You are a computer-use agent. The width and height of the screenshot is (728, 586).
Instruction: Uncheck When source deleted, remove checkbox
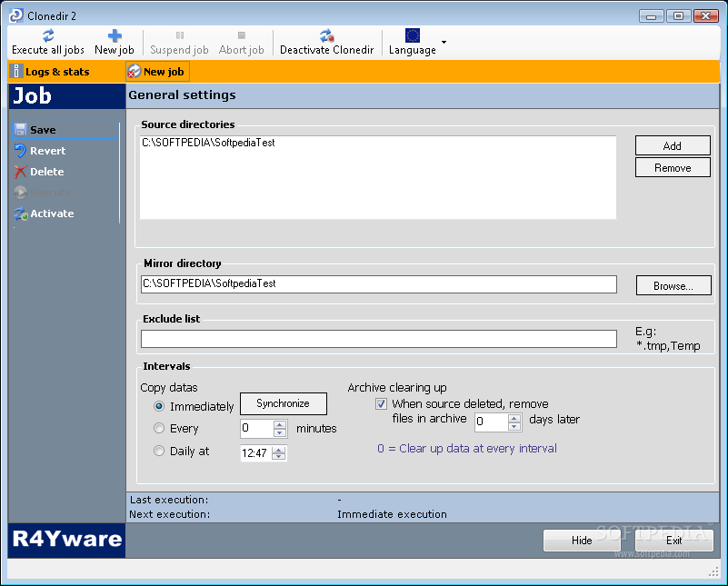tap(381, 403)
